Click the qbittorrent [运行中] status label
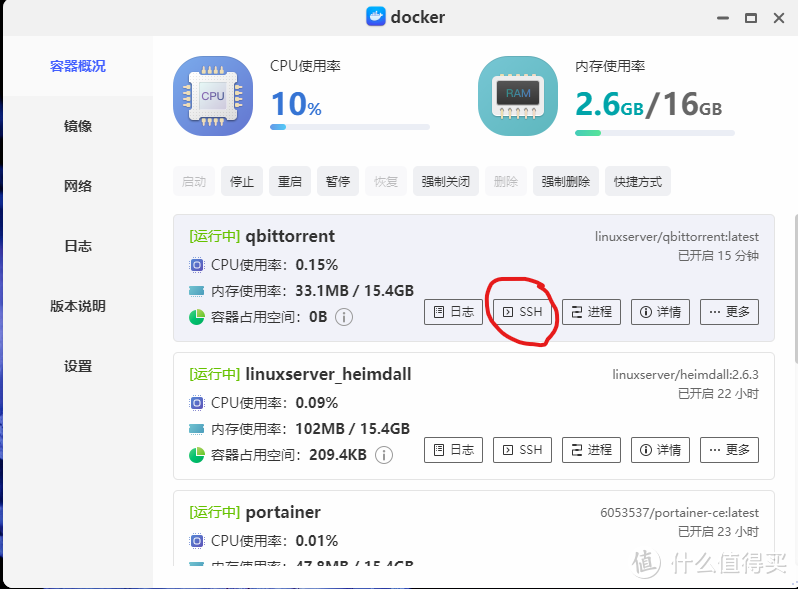Image resolution: width=798 pixels, height=589 pixels. (x=214, y=236)
